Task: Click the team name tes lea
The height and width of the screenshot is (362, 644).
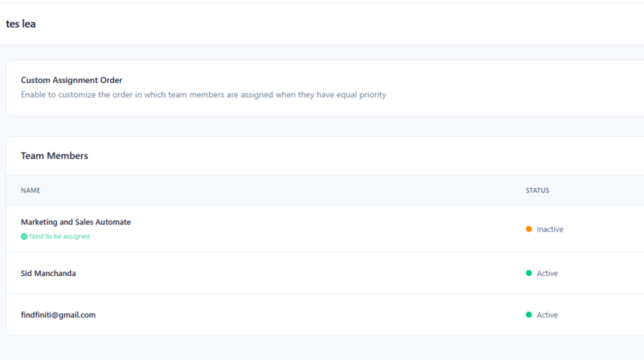Action: tap(21, 24)
